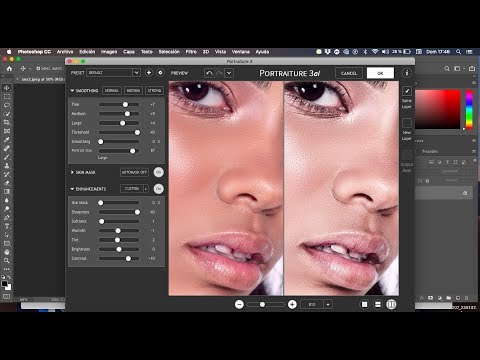The width and height of the screenshot is (480, 360).
Task: Open the Portraiture info button
Action: point(407,73)
